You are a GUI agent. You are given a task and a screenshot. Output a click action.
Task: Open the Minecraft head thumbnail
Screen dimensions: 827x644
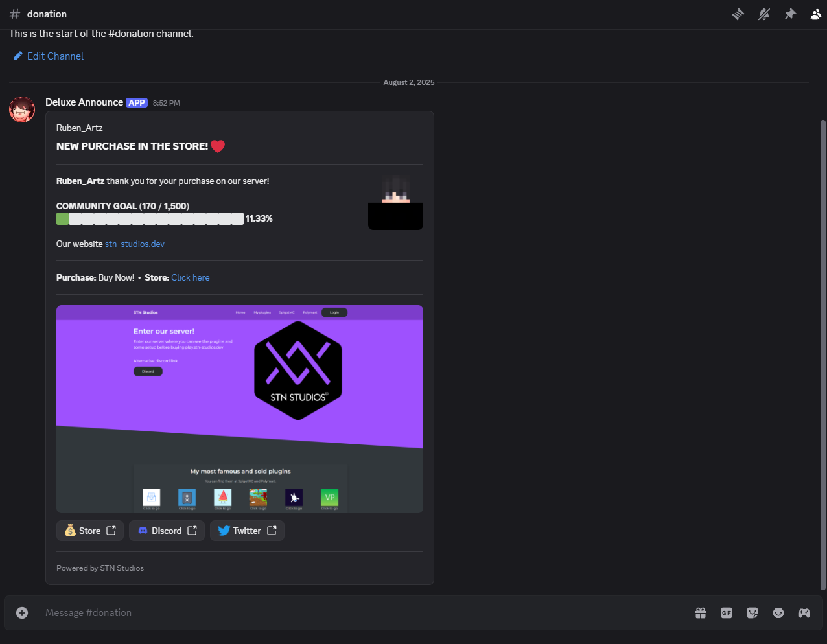point(395,202)
